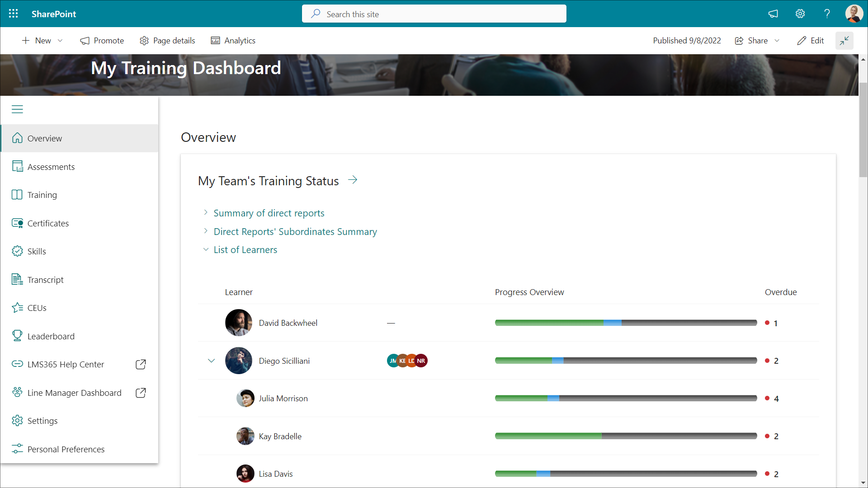Viewport: 868px width, 488px height.
Task: Click the Edit page button
Action: 811,41
